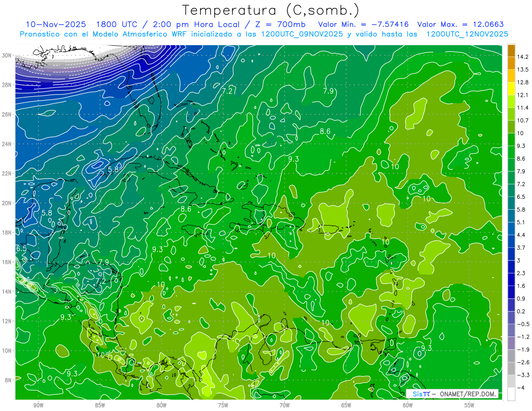Click the legend swatch between 3 and 2.3
The width and height of the screenshot is (532, 411).
coord(511,266)
